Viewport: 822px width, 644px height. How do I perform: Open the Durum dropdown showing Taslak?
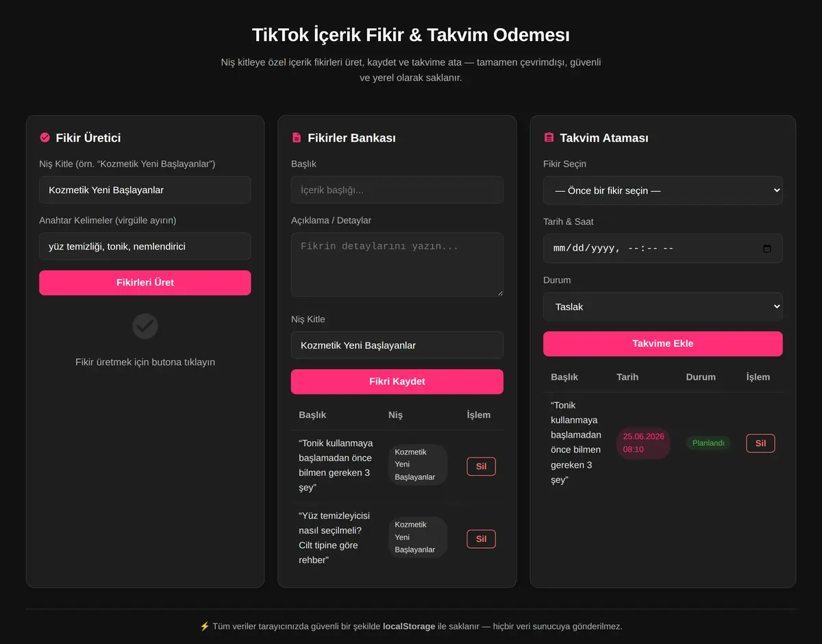pyautogui.click(x=663, y=307)
